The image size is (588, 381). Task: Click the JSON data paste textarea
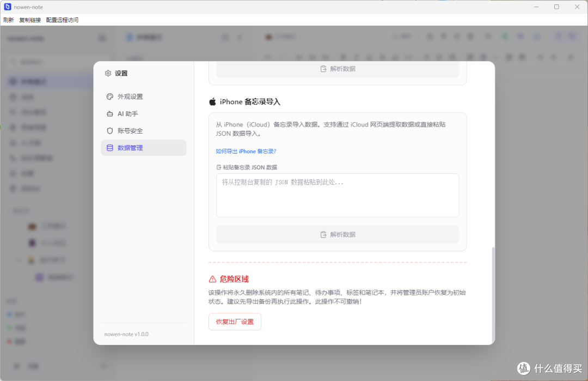(338, 195)
